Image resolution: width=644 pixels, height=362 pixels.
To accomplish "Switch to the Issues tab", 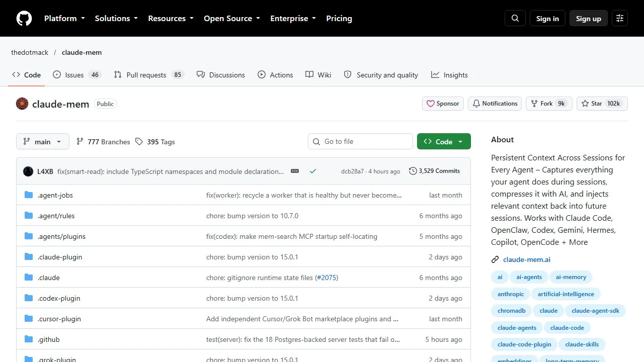I will point(77,75).
